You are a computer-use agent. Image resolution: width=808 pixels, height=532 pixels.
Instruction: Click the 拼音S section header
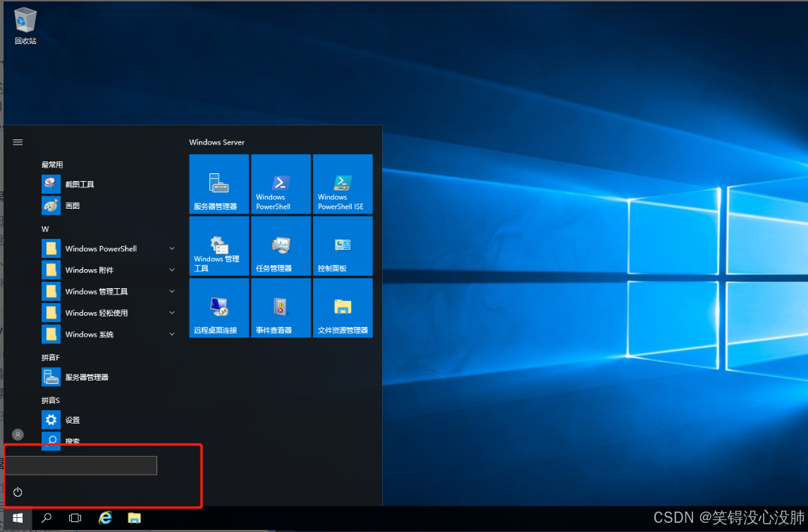pyautogui.click(x=51, y=400)
